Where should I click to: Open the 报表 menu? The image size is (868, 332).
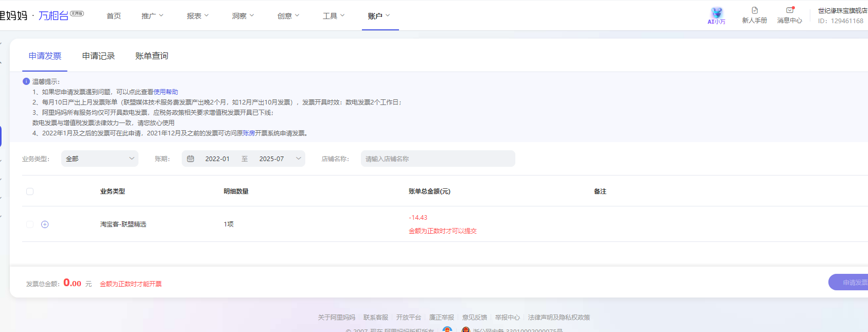[197, 16]
